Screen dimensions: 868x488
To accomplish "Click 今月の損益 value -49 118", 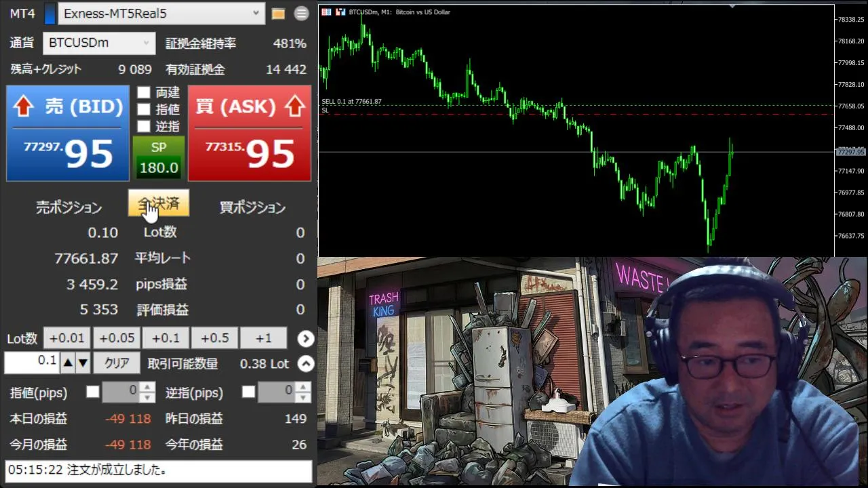I will click(x=128, y=445).
